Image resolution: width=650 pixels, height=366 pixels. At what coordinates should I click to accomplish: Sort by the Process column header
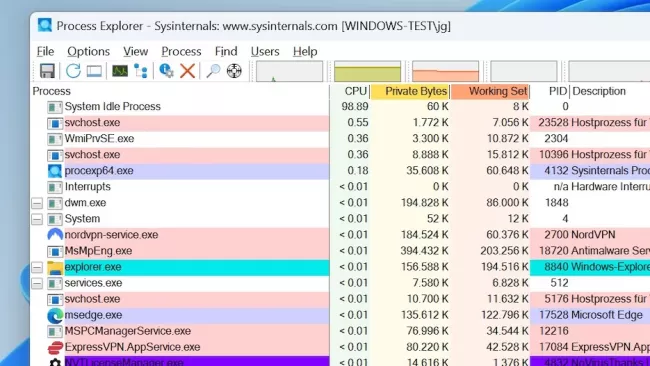(180, 91)
